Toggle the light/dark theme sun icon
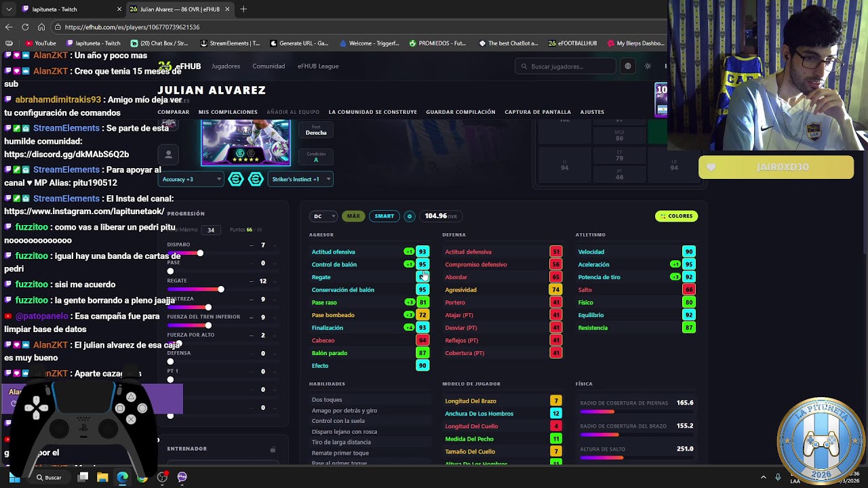Viewport: 868px width, 488px height. point(648,66)
